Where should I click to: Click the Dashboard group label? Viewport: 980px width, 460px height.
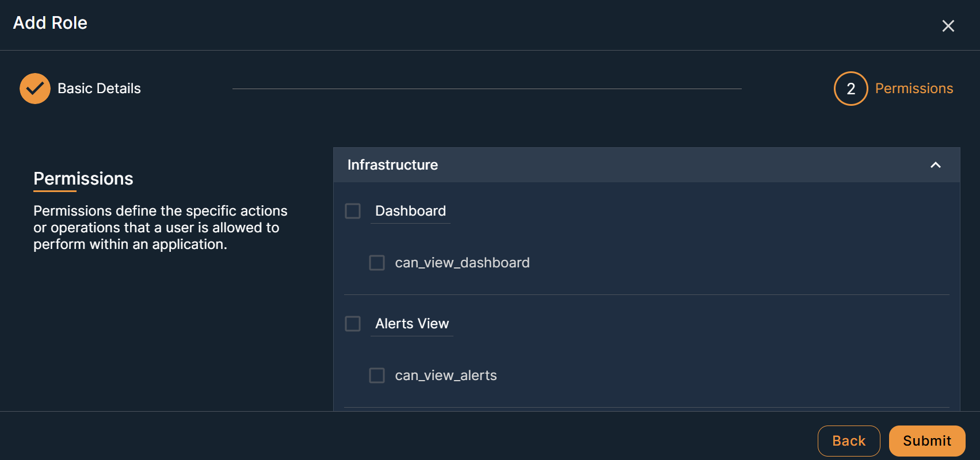tap(410, 211)
